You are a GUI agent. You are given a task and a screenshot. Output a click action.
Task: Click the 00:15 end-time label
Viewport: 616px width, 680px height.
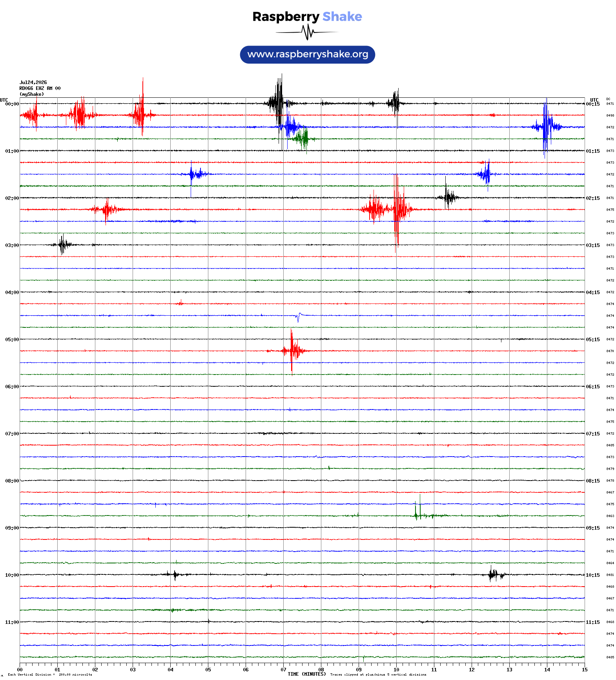(x=593, y=104)
